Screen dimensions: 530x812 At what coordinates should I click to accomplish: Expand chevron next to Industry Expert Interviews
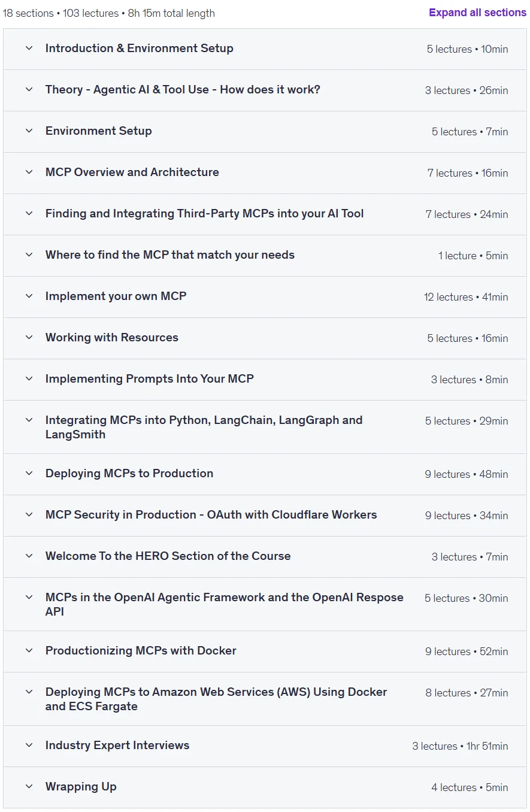click(x=29, y=746)
